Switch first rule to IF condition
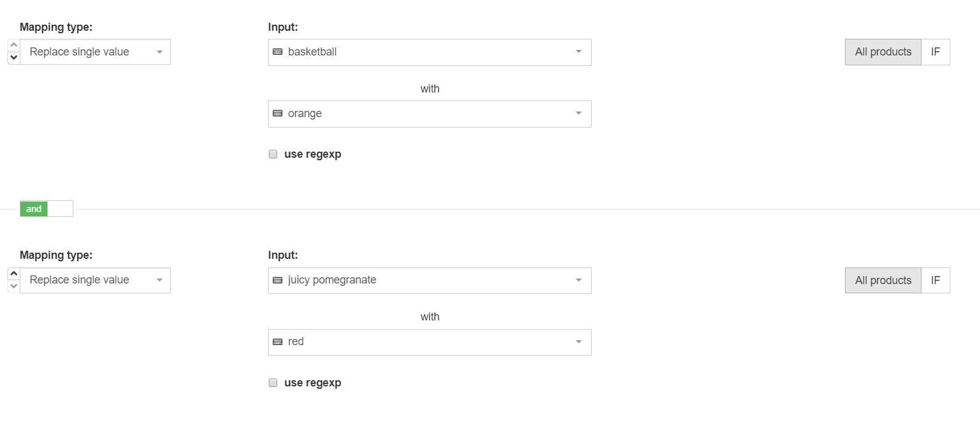Image resolution: width=980 pixels, height=440 pixels. [936, 52]
